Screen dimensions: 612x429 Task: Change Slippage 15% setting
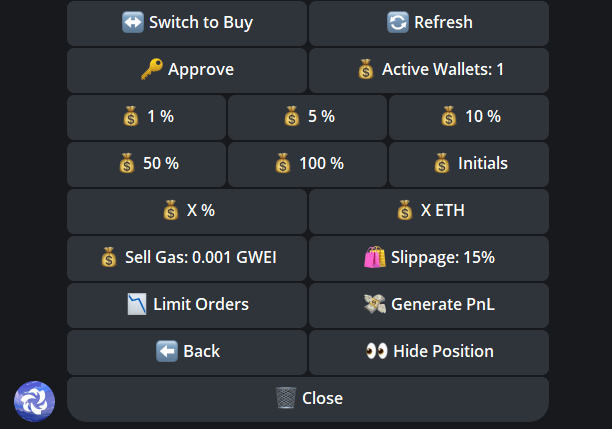click(428, 258)
